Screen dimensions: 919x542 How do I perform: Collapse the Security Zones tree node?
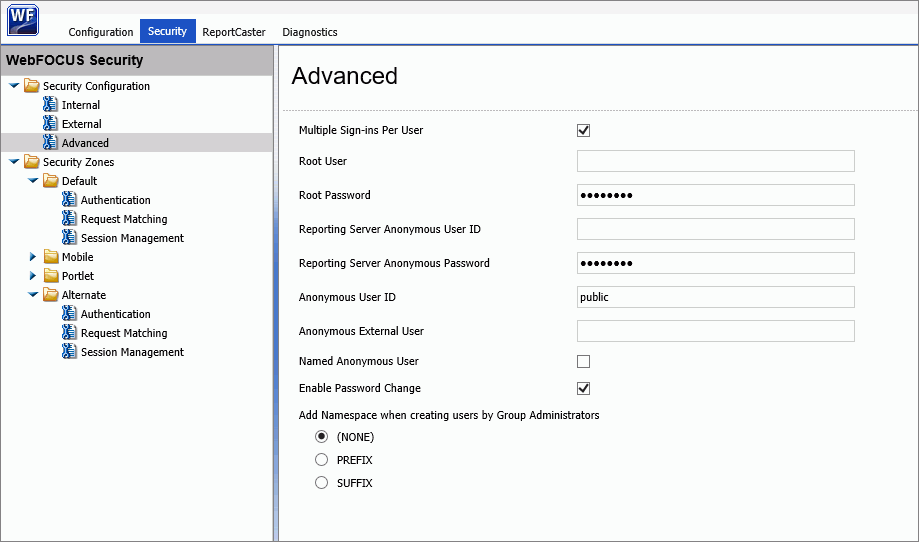point(14,162)
